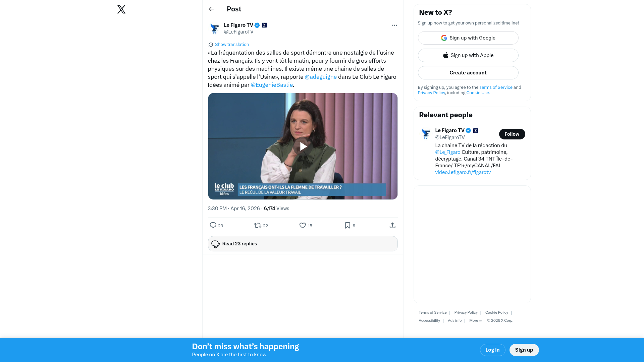Click Show translation link
The image size is (644, 362).
point(232,45)
